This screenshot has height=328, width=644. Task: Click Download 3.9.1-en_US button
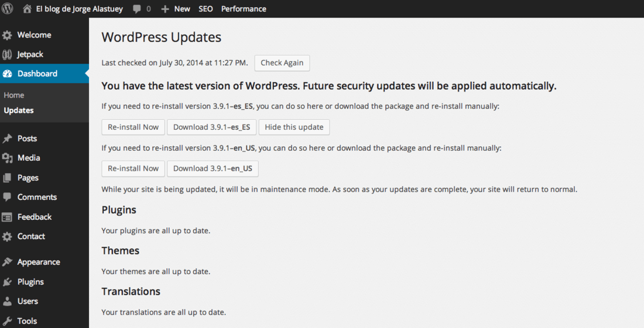(213, 168)
